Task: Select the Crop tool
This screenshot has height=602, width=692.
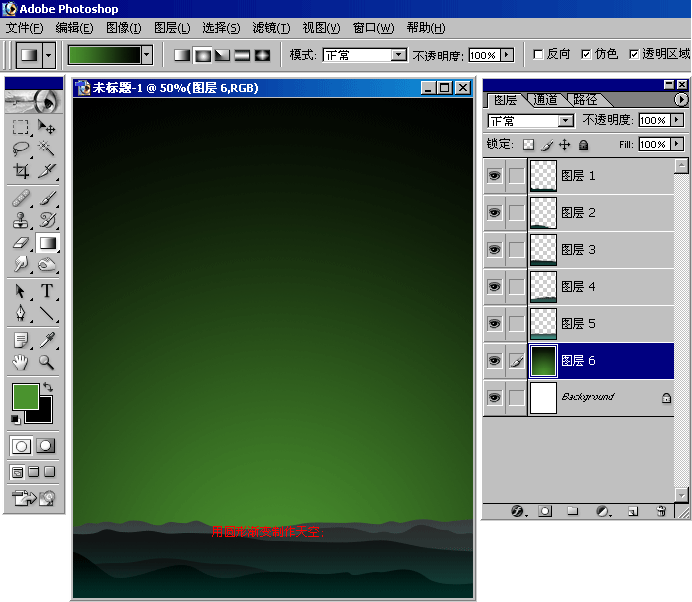Action: [x=20, y=170]
